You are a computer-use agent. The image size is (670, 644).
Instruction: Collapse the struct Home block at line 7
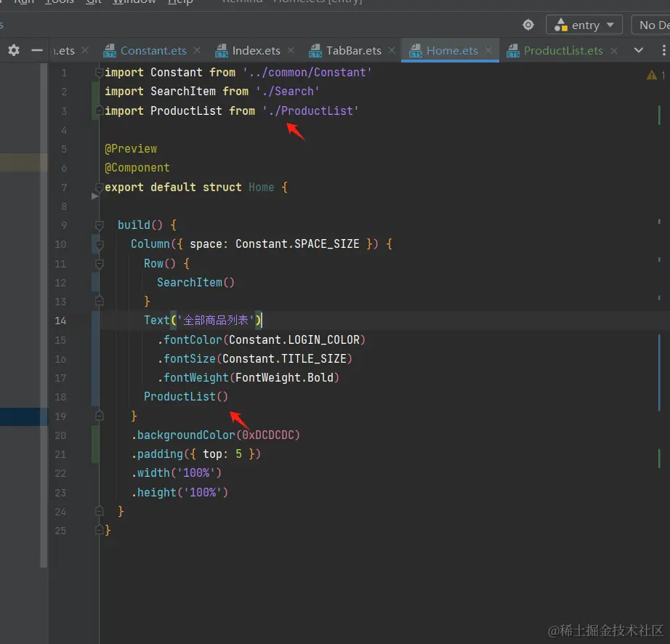(99, 188)
